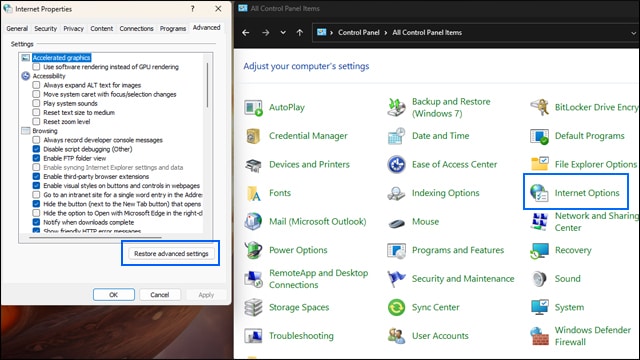This screenshot has height=360, width=640.
Task: Select the Browsing category heading
Action: [45, 131]
